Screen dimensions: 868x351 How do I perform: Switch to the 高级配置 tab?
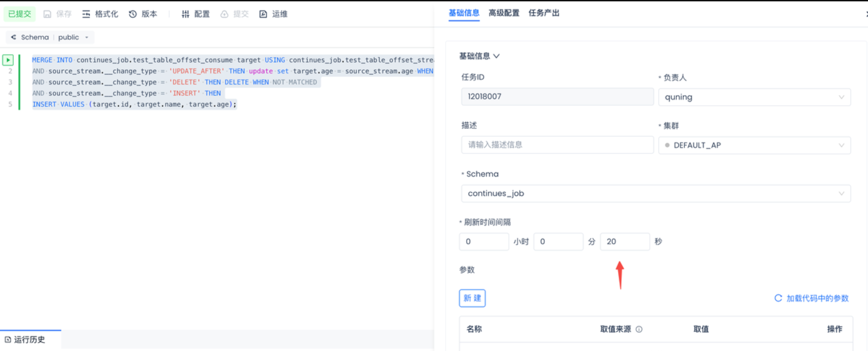(504, 13)
